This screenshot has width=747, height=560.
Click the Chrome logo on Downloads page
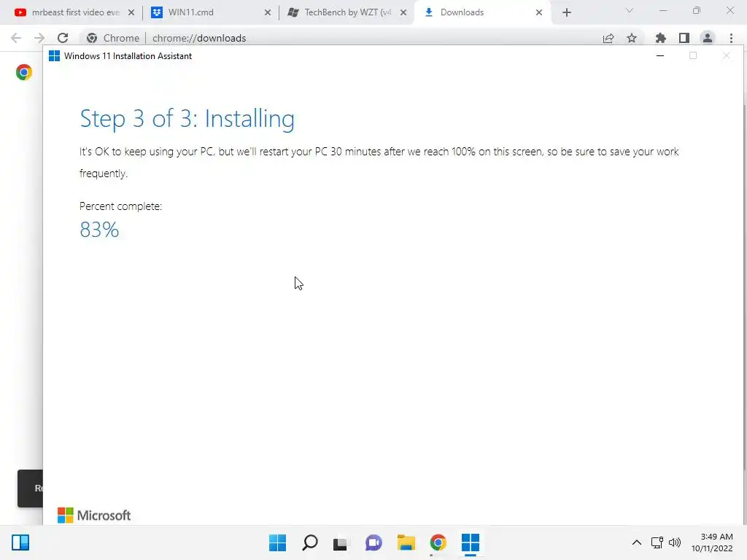click(x=24, y=72)
